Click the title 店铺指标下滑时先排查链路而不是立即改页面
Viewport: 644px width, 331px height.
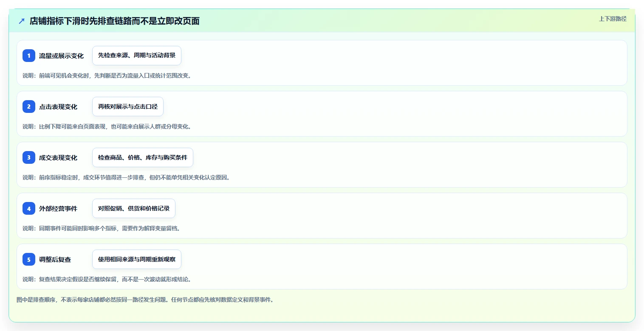(115, 21)
